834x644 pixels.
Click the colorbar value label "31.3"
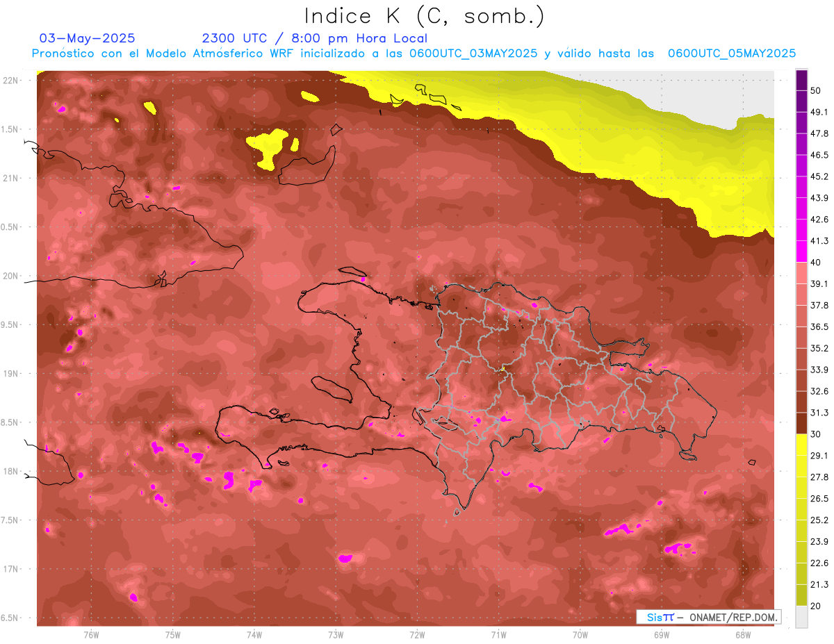point(819,413)
